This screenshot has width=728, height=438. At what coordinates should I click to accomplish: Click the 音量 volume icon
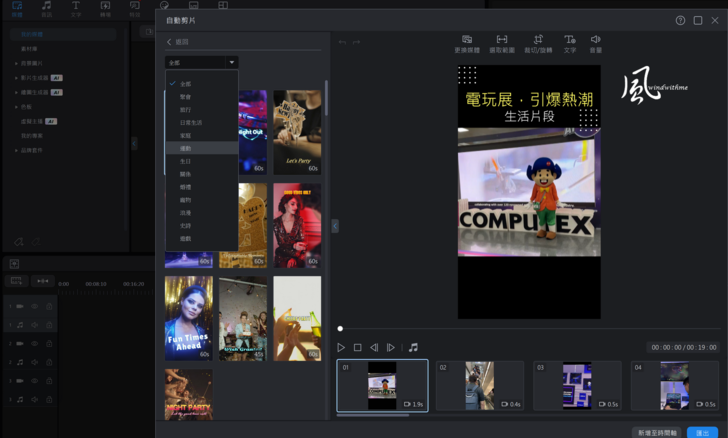coord(596,43)
